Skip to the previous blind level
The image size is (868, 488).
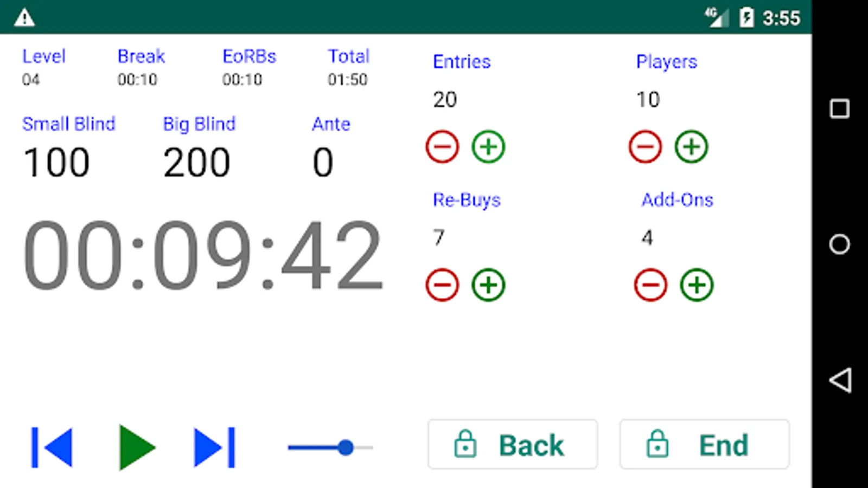click(x=52, y=447)
